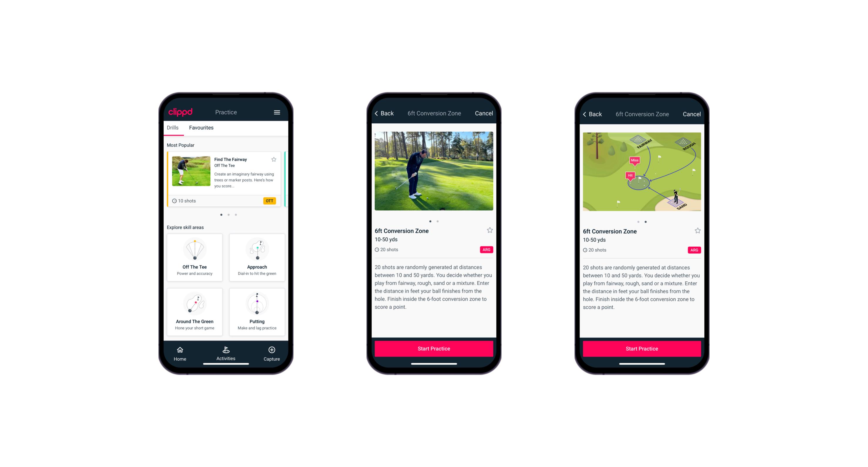Click the favourite star icon on Find The Fairway

pos(274,160)
